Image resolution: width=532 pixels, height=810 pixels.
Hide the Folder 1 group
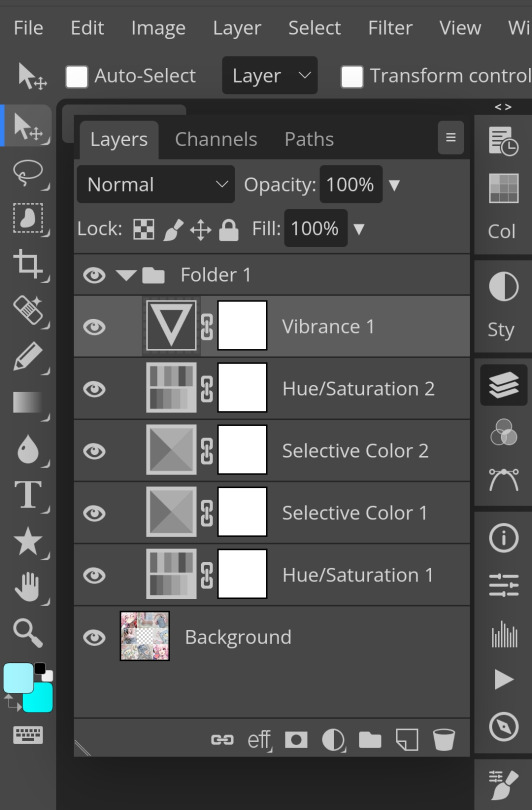click(94, 275)
